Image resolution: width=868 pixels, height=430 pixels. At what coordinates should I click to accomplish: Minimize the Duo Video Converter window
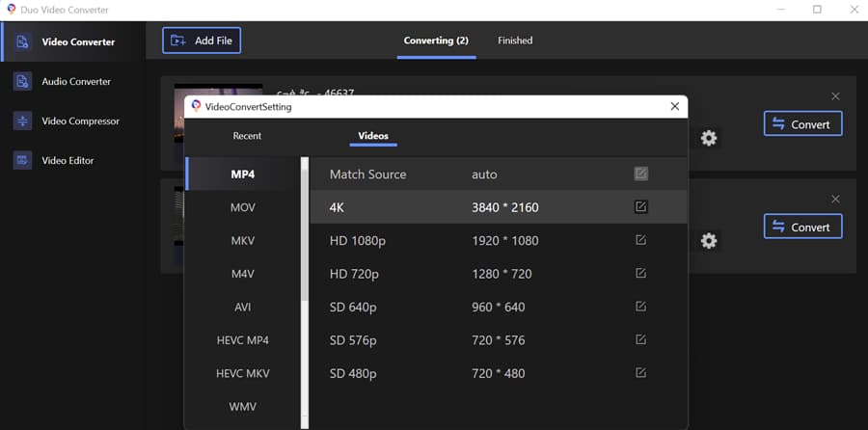(x=780, y=10)
